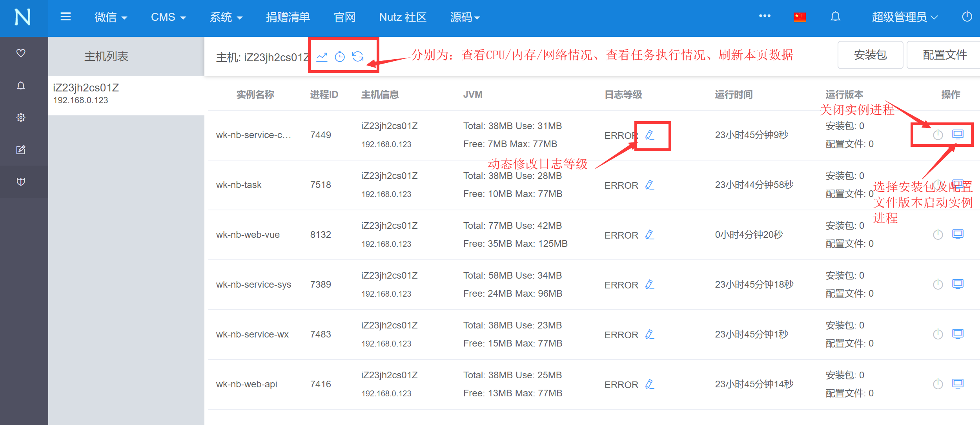Click runtime 0小时4分钟20秒 cell

(749, 235)
